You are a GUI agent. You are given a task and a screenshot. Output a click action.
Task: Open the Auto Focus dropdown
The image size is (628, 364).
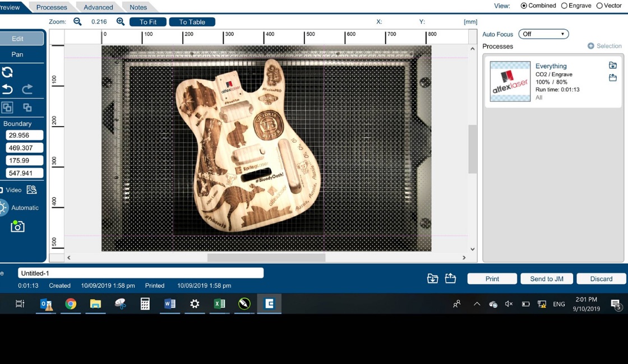543,34
